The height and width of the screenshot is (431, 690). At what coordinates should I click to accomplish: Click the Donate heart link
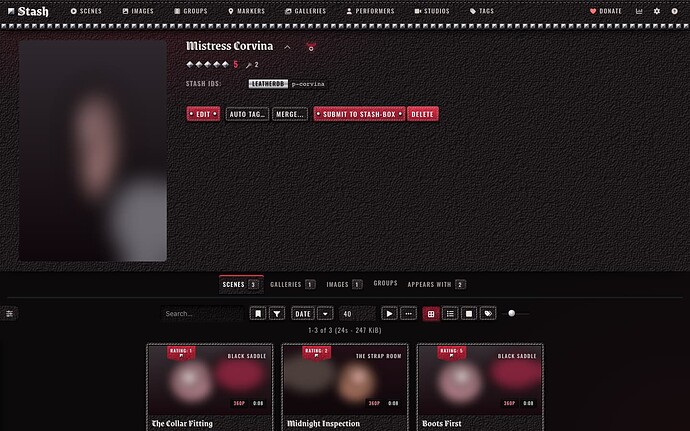[x=606, y=11]
